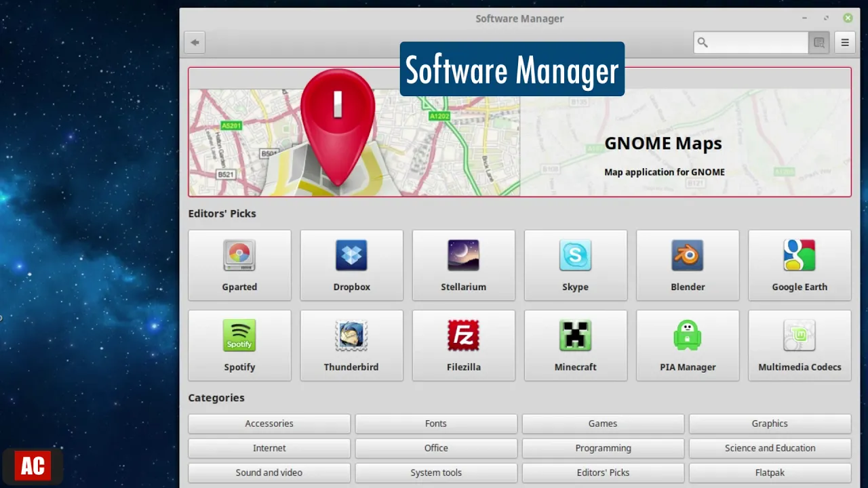Browse the Internet category
Viewport: 868px width, 488px height.
pos(269,448)
